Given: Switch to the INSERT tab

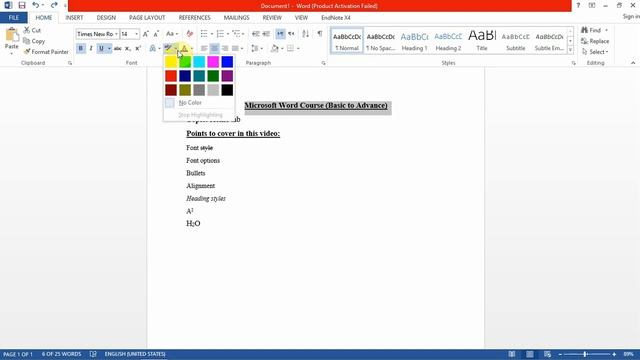Looking at the screenshot, I should [74, 18].
